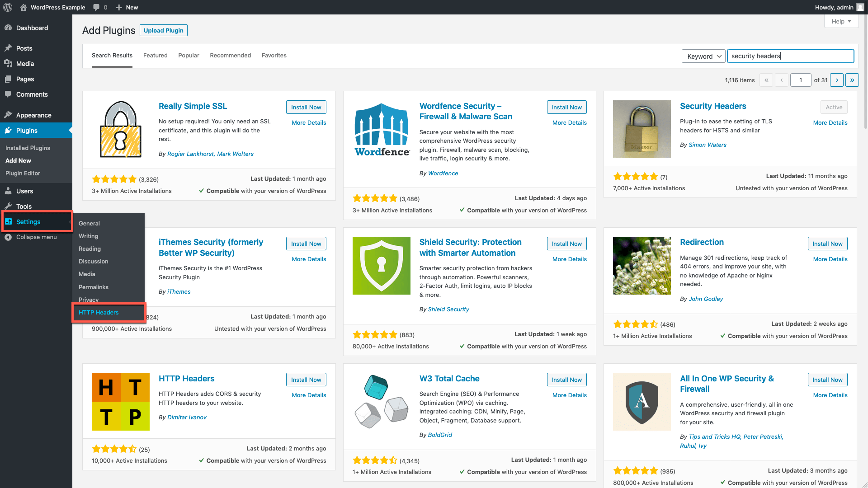868x488 pixels.
Task: Install the Wordfence Security plugin
Action: click(x=566, y=107)
